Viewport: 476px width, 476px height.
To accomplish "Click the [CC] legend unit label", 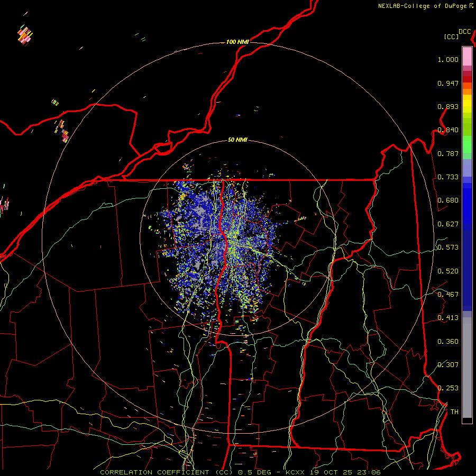I will [451, 36].
